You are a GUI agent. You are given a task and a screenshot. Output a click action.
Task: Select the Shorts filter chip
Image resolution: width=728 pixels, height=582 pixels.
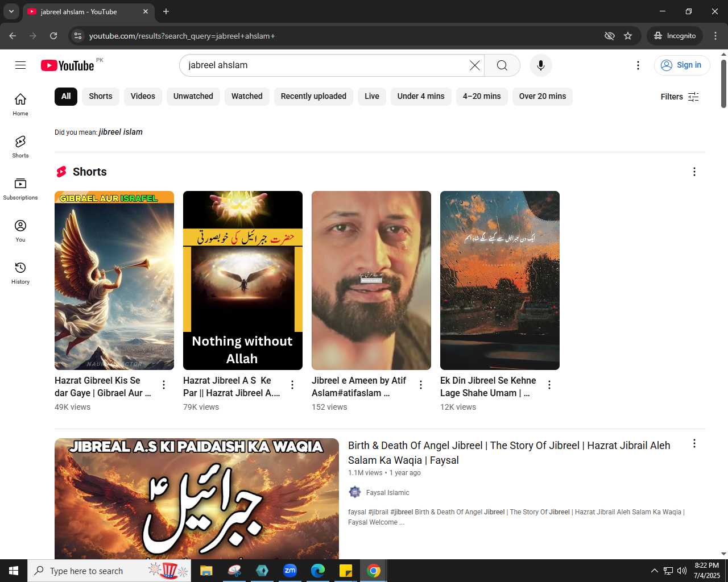101,96
